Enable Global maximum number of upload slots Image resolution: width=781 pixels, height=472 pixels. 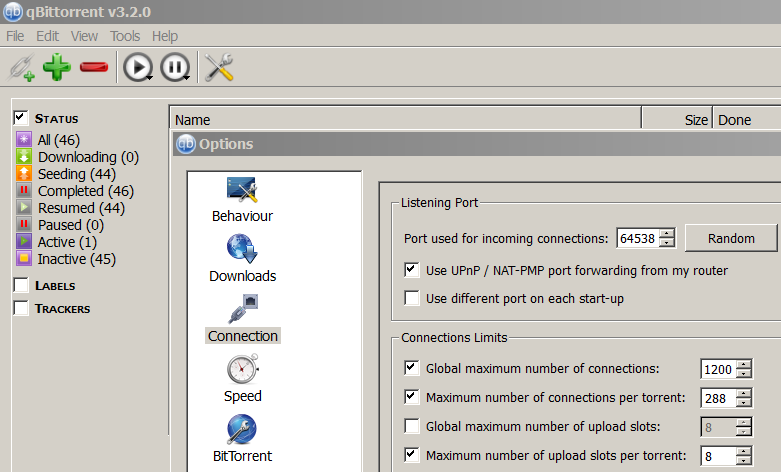pyautogui.click(x=411, y=426)
